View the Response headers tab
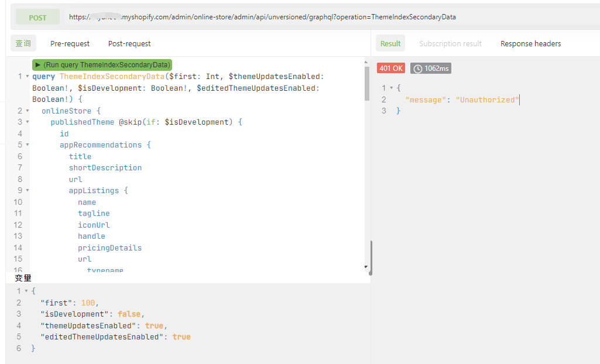 (x=530, y=43)
